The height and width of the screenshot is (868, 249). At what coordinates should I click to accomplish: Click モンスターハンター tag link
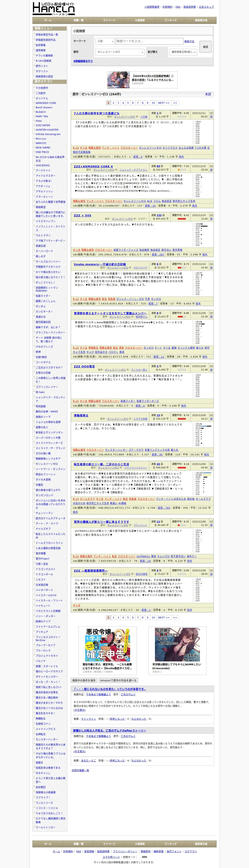coord(116,450)
